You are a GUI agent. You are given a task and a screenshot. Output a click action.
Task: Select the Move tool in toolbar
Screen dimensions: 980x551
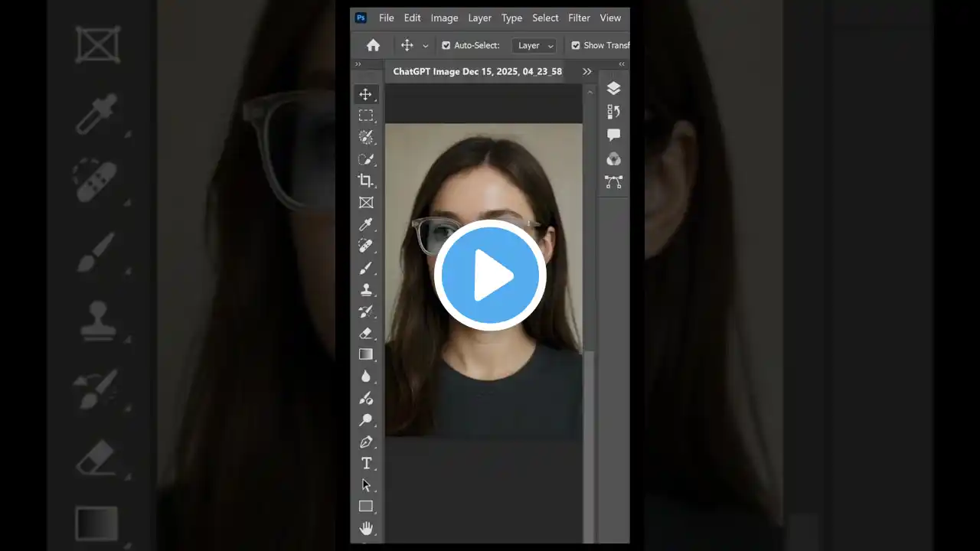366,94
